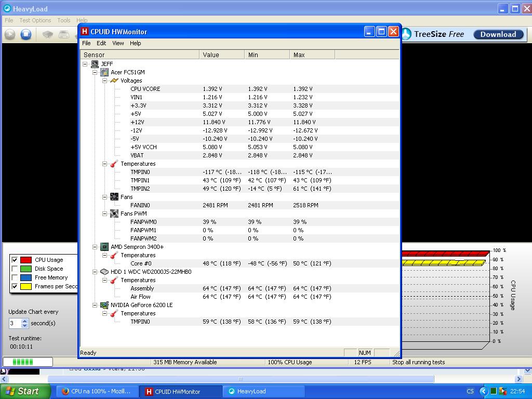The height and width of the screenshot is (399, 532).
Task: Enable the Disk Space checkbox
Action: [x=15, y=269]
